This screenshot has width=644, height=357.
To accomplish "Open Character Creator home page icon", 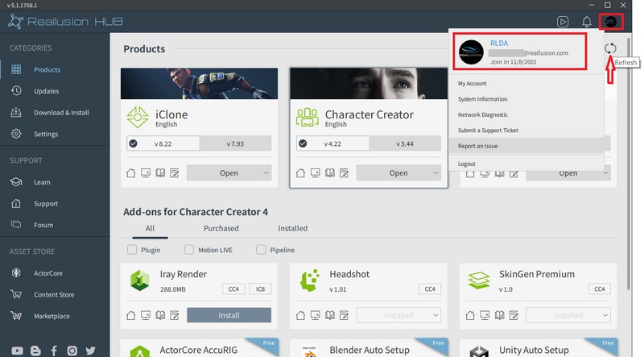I will (x=300, y=173).
